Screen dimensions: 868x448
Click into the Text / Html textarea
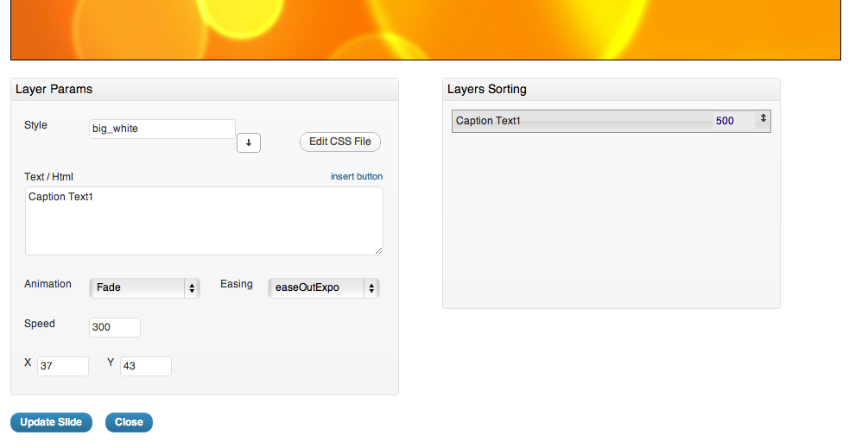205,221
